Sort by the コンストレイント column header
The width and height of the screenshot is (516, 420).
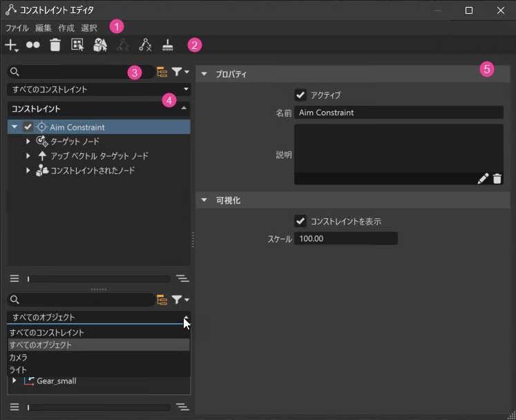click(x=99, y=108)
